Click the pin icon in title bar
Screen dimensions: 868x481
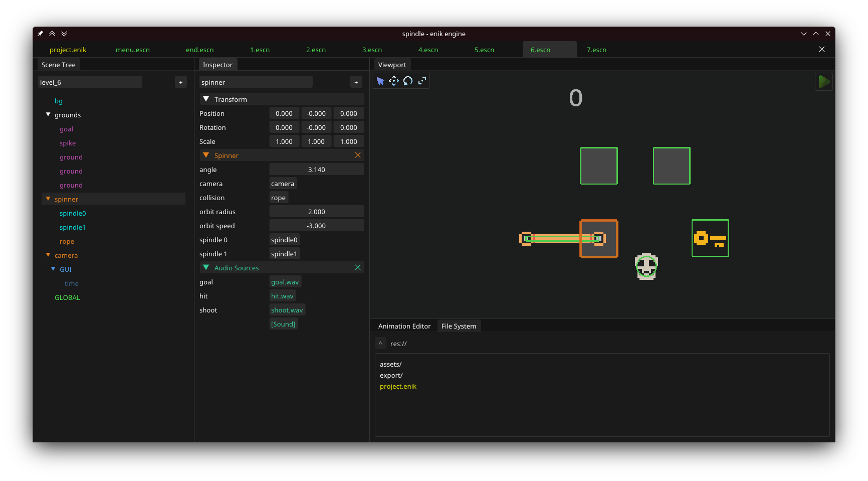(40, 34)
